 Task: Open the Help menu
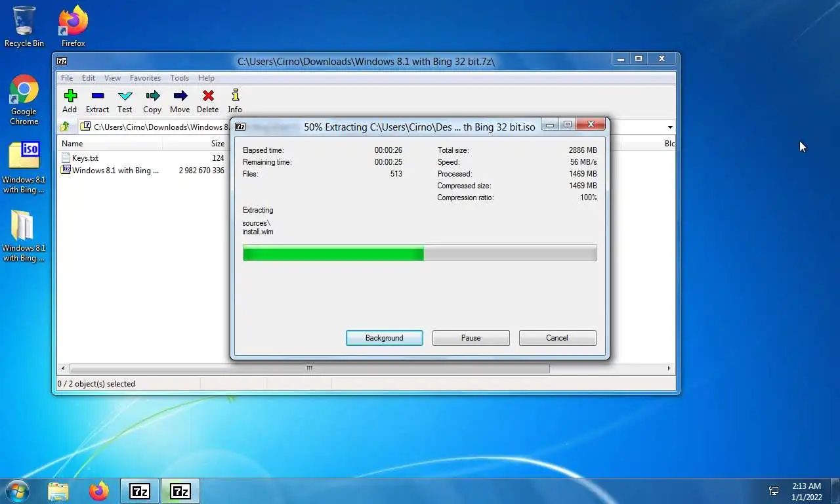coord(206,77)
